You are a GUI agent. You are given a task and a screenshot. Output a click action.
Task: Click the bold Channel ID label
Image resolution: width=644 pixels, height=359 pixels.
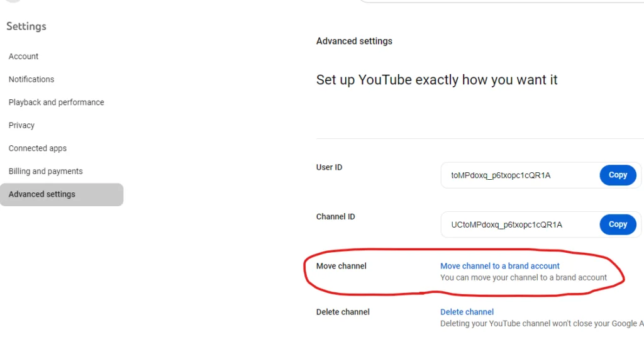pyautogui.click(x=335, y=216)
